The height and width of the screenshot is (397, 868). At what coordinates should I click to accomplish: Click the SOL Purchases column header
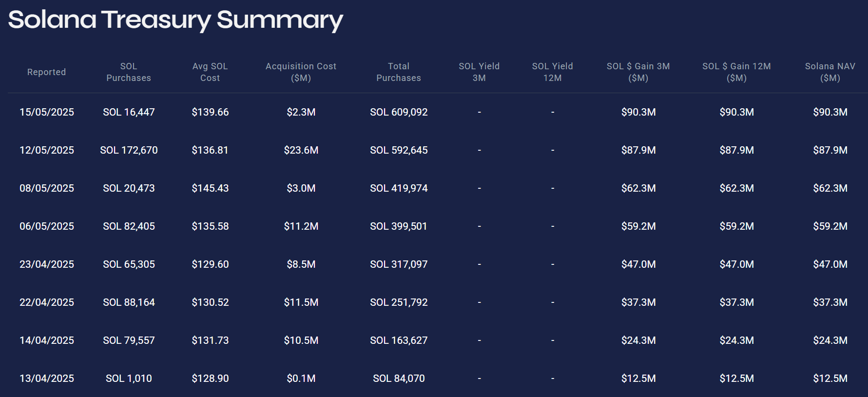(x=129, y=72)
